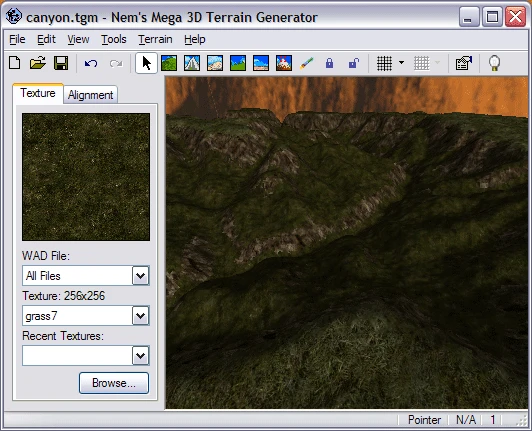
Task: Select the red volcano terrain tool
Action: click(x=284, y=63)
